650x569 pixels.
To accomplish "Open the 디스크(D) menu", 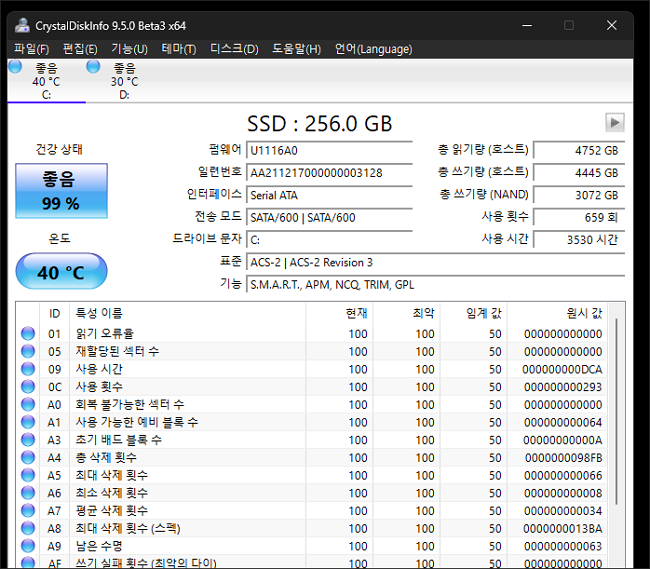I will click(234, 49).
